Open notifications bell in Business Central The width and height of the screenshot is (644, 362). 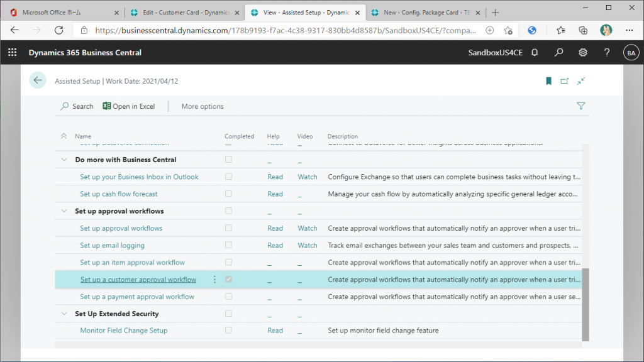[535, 53]
